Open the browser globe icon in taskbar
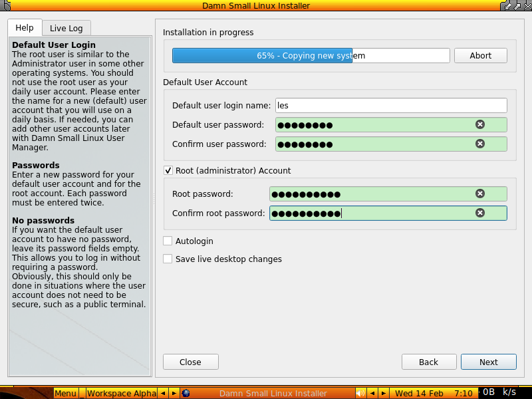 (x=186, y=393)
